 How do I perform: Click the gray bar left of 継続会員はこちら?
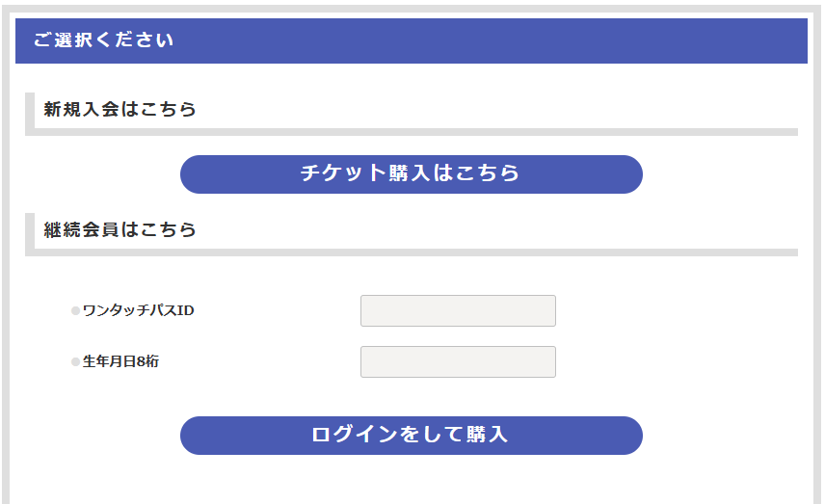pyautogui.click(x=30, y=231)
